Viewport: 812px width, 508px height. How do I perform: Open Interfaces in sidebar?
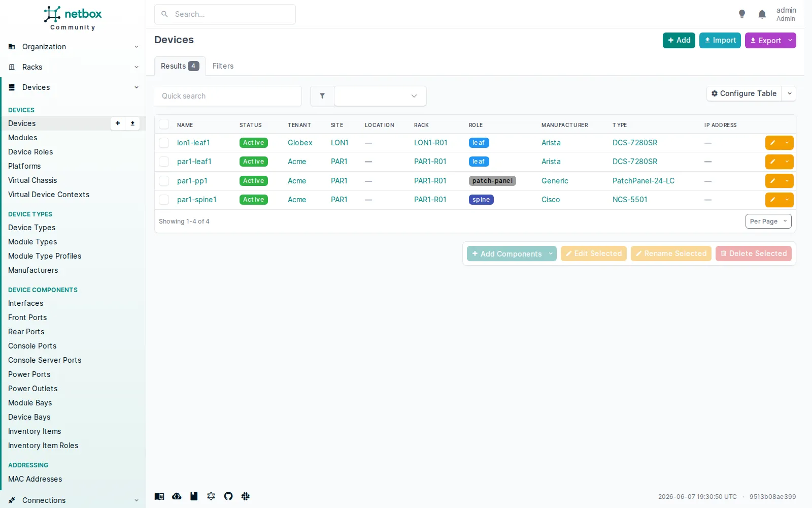pyautogui.click(x=26, y=303)
